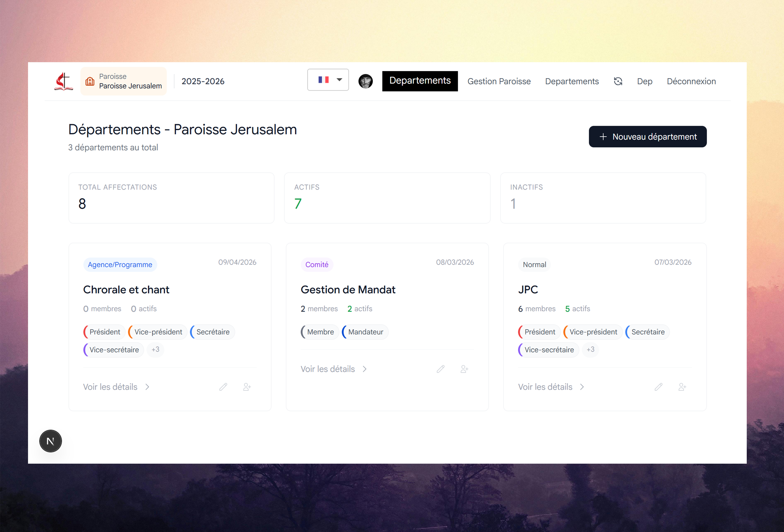
Task: Click the refresh sync icon in navbar
Action: 618,81
